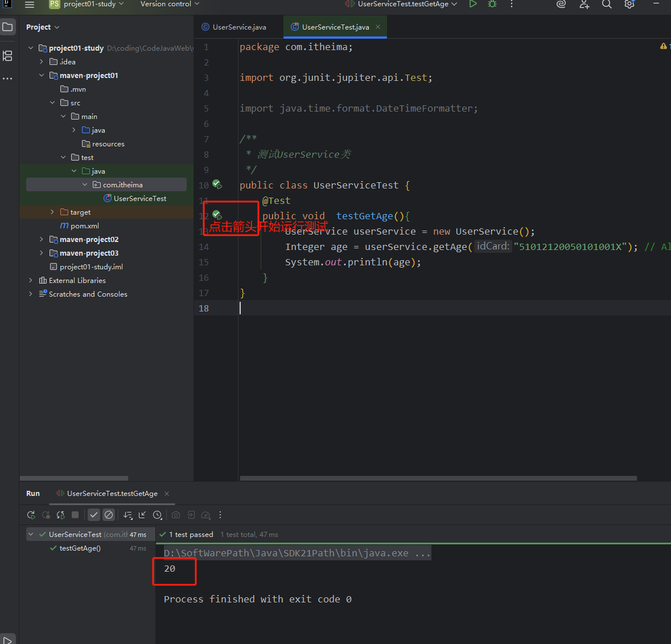This screenshot has width=671, height=644.
Task: Toggle Show Passed tests checkmark button
Action: point(94,515)
